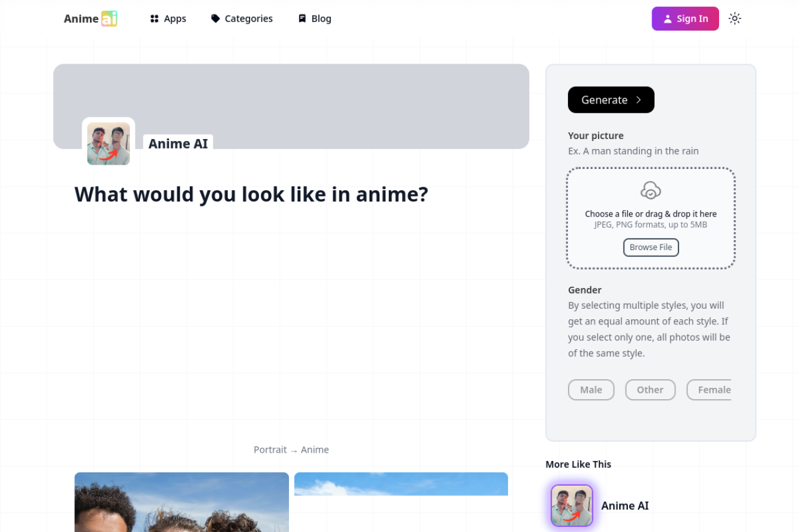Click the Anime AI logo in header
This screenshot has height=532, width=799.
91,19
